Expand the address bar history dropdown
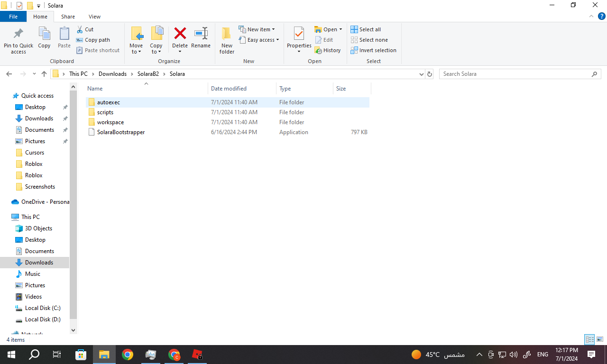This screenshot has height=364, width=607. [422, 74]
